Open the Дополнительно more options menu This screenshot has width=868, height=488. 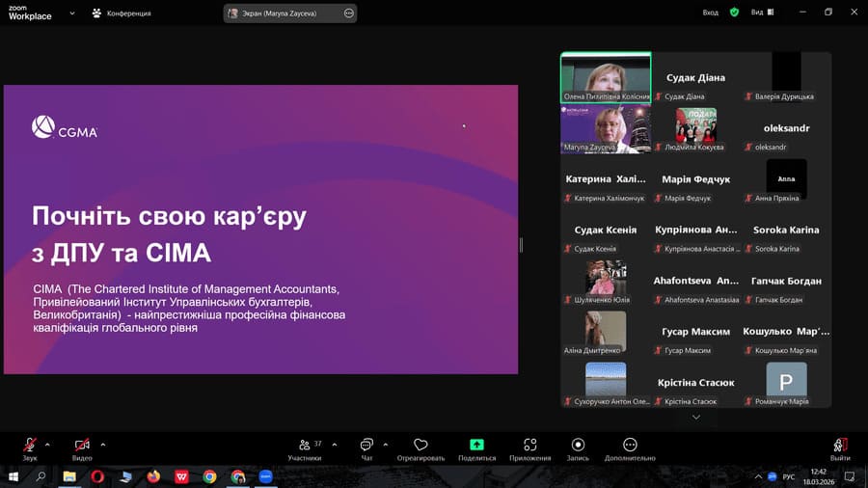630,445
